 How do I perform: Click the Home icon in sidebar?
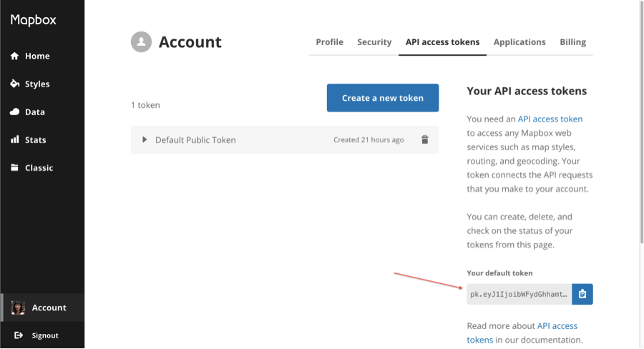(x=14, y=56)
